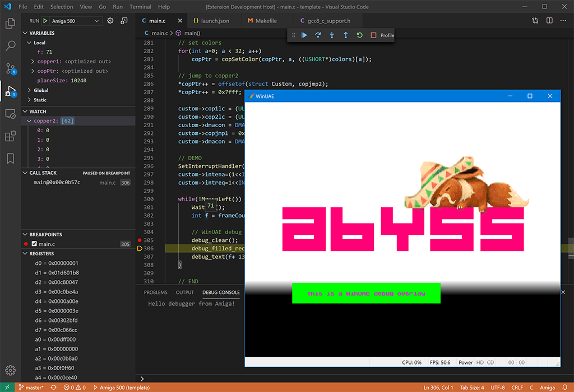The height and width of the screenshot is (392, 574).
Task: Open the remote window indicator in status bar
Action: 7,388
